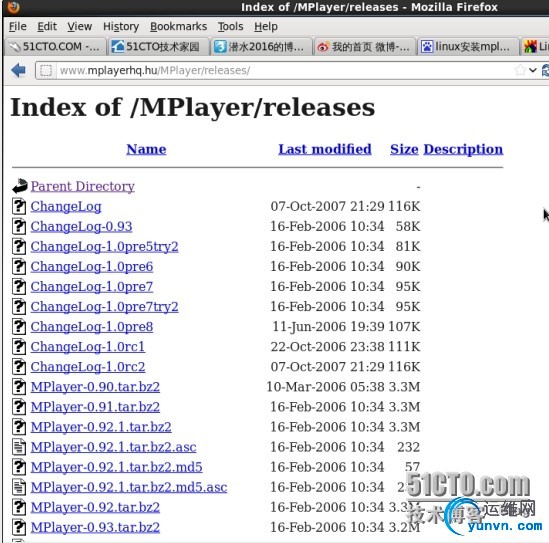
Task: Click the date 10-Mar-2006 05:38
Action: (x=325, y=387)
